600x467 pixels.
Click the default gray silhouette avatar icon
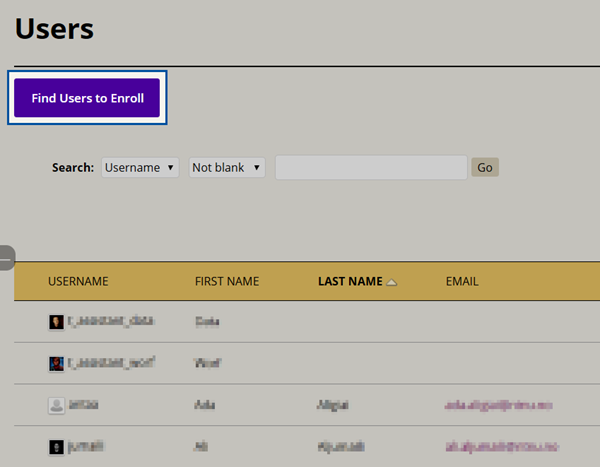click(56, 405)
